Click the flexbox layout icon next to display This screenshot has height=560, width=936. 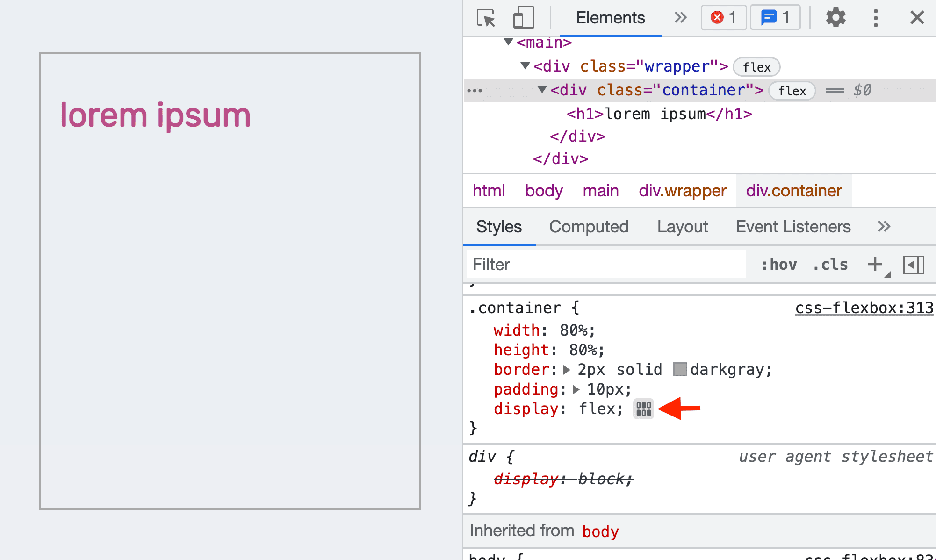pos(643,409)
